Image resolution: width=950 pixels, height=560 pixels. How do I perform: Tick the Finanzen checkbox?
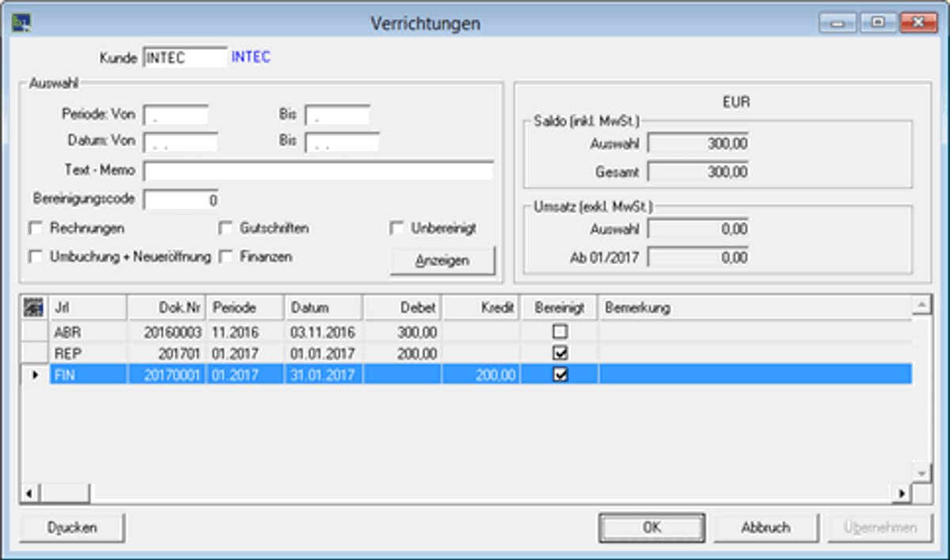226,256
